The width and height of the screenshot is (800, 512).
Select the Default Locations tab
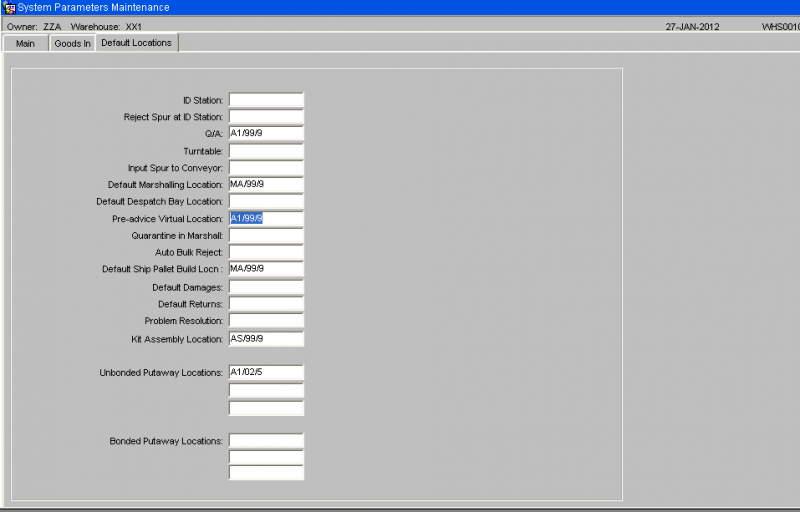click(x=136, y=43)
